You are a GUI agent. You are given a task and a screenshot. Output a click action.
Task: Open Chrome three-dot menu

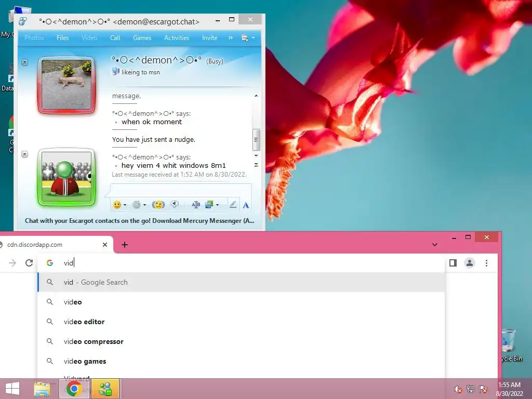(x=486, y=263)
